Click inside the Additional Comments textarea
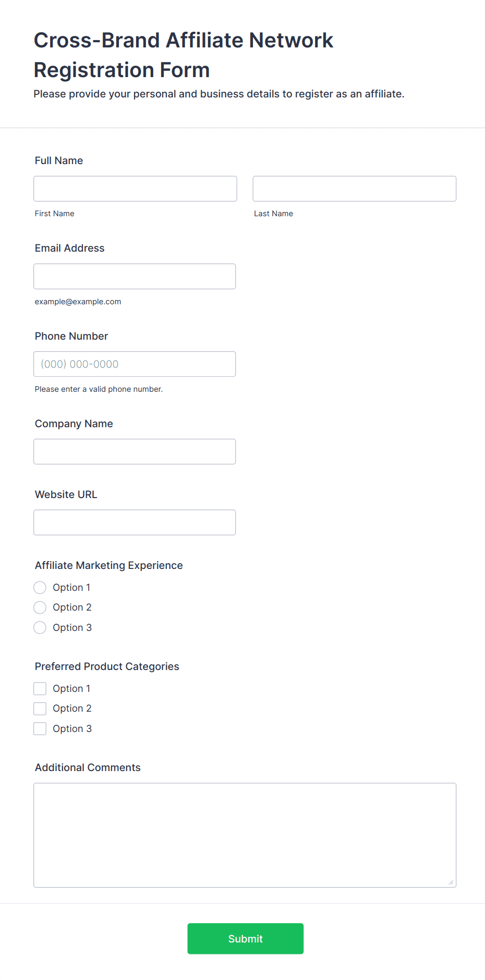 [245, 835]
